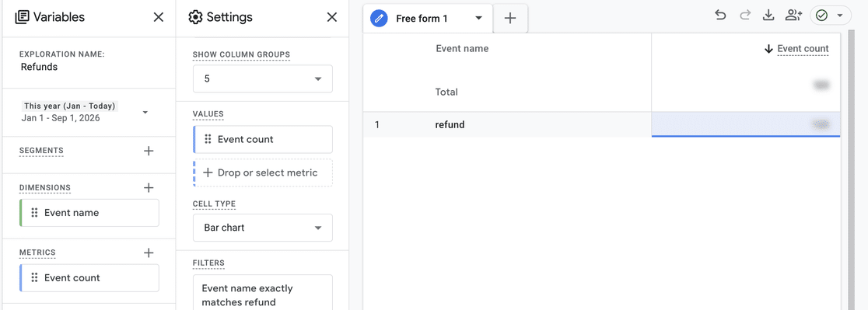Close the Settings panel
This screenshot has width=868, height=310.
click(332, 18)
